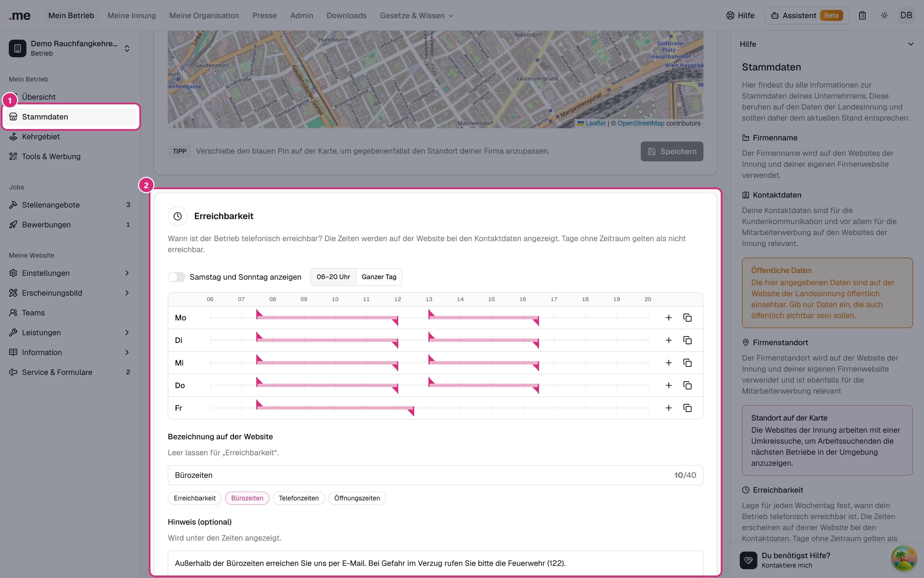Choose the Telefonzeiten label chip
Screen dimensions: 924x578
[299, 498]
